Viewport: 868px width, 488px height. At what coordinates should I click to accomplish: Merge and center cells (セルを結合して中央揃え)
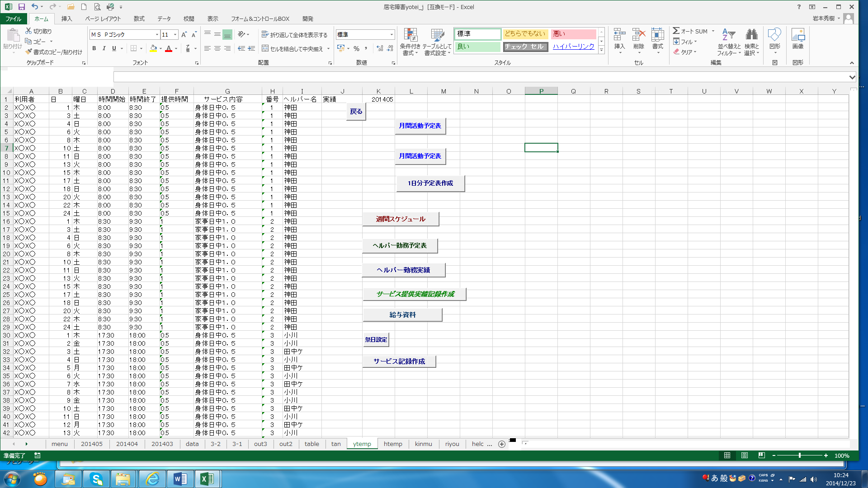pyautogui.click(x=293, y=49)
